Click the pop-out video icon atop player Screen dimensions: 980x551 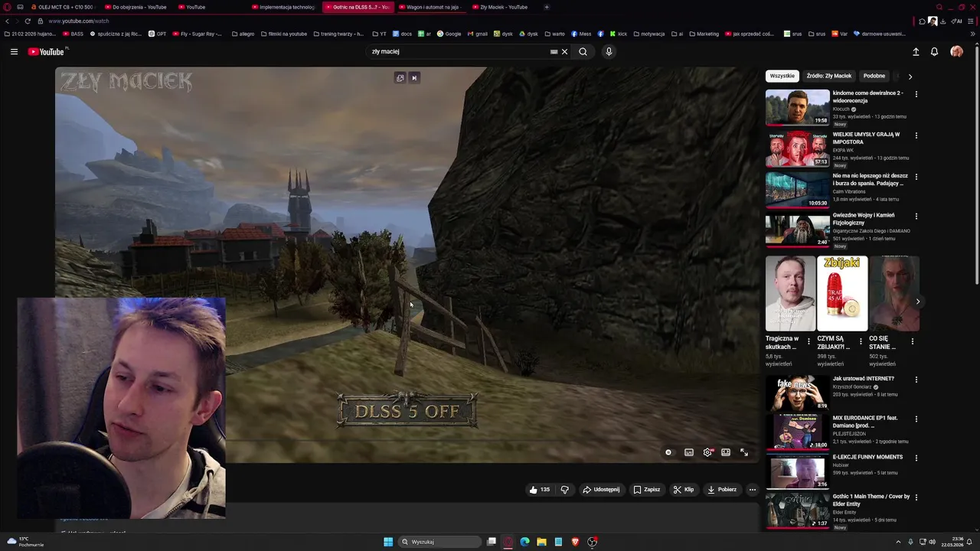pos(400,77)
